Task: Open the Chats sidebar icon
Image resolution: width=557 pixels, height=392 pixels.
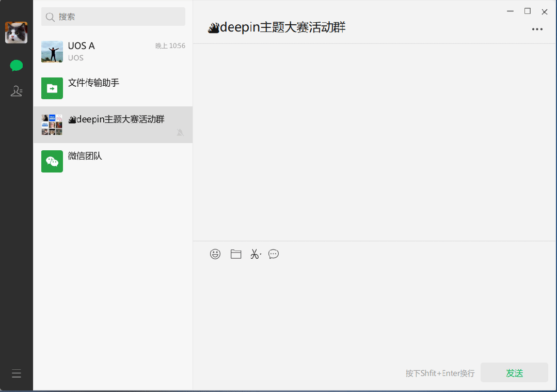Action: point(16,66)
